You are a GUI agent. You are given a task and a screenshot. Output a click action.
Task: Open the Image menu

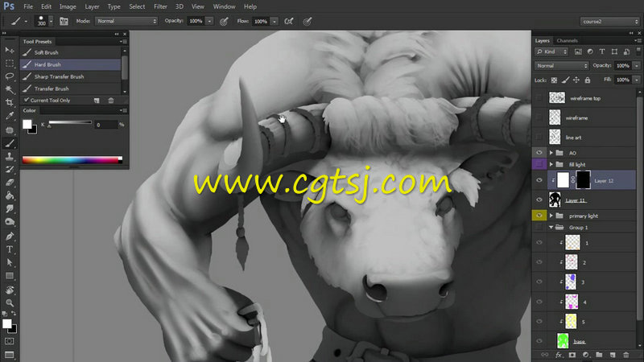pyautogui.click(x=68, y=6)
